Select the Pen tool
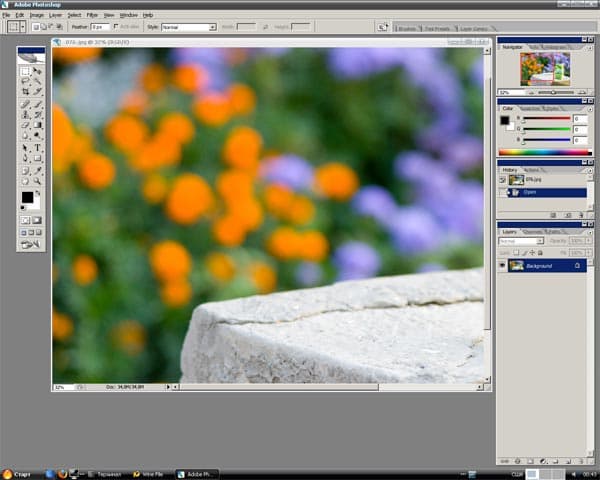 point(25,158)
